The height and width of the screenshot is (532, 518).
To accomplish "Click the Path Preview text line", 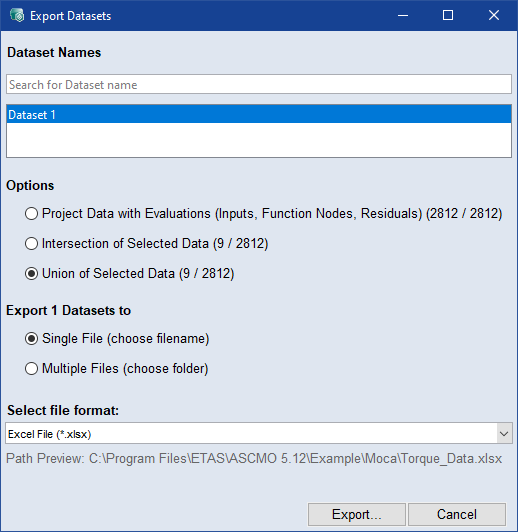I will tap(254, 459).
